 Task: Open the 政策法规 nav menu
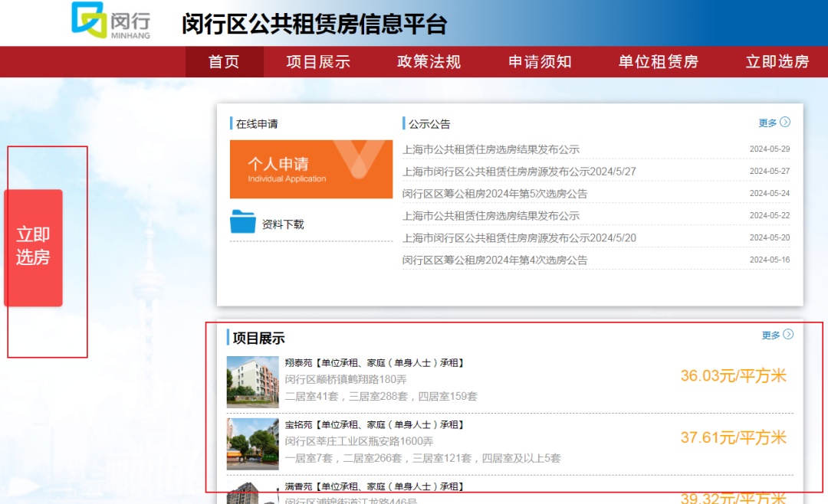coord(429,62)
